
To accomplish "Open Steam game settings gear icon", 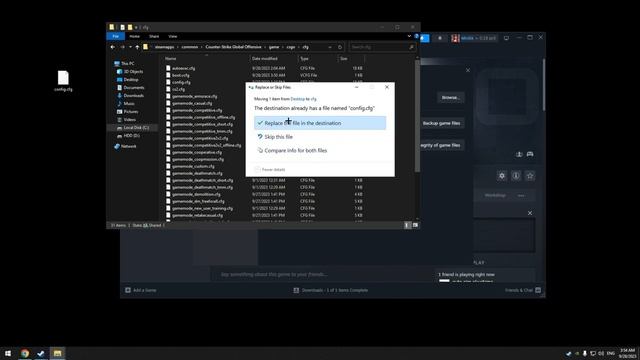I will (x=502, y=176).
